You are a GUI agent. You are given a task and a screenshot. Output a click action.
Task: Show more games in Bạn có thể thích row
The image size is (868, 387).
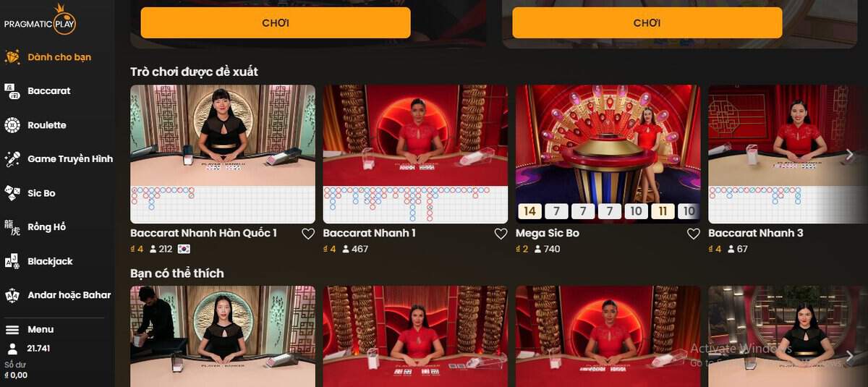click(x=850, y=355)
